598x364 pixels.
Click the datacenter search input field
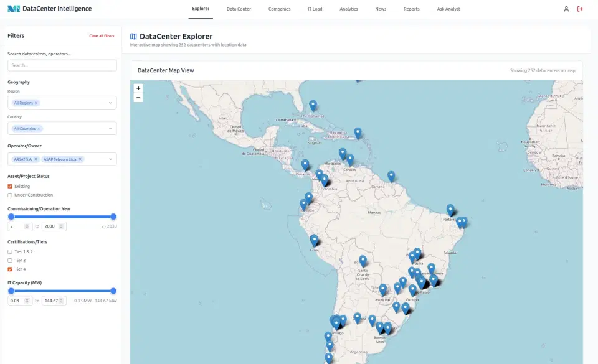coord(62,65)
